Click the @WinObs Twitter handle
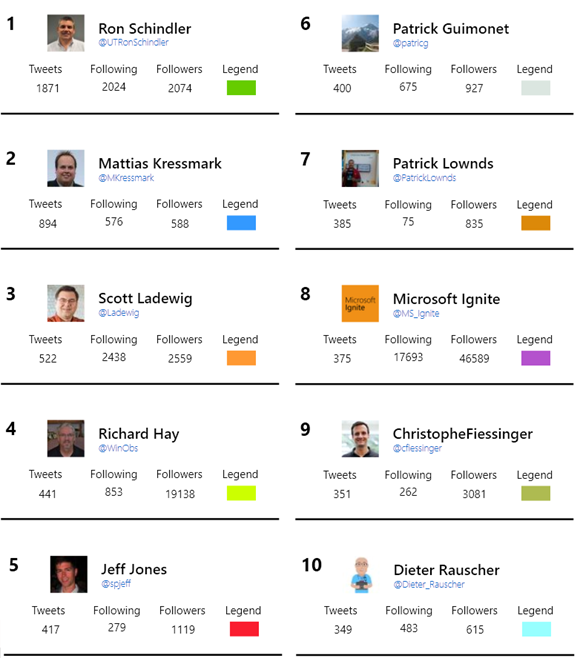This screenshot has height=658, width=580. [x=118, y=448]
